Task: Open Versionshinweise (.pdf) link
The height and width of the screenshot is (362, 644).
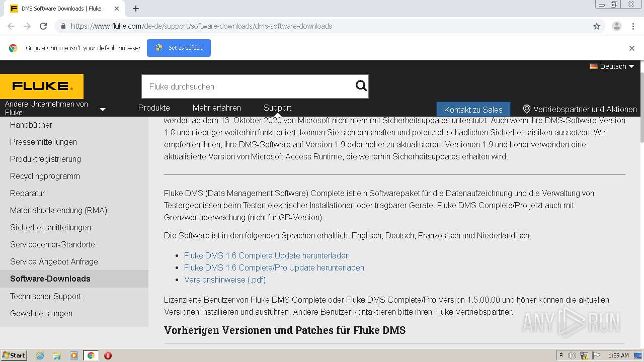Action: point(225,280)
